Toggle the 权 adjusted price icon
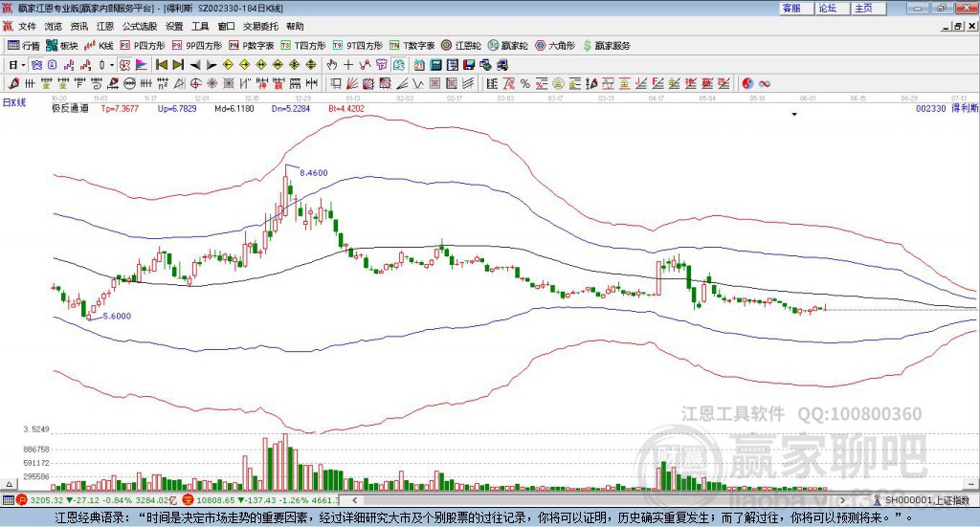980x527 pixels. coord(125,65)
